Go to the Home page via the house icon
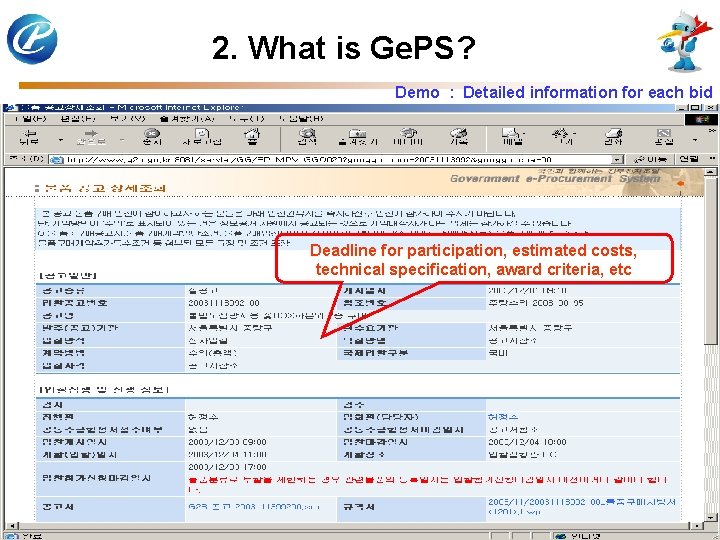Image resolution: width=720 pixels, height=540 pixels. 252,136
